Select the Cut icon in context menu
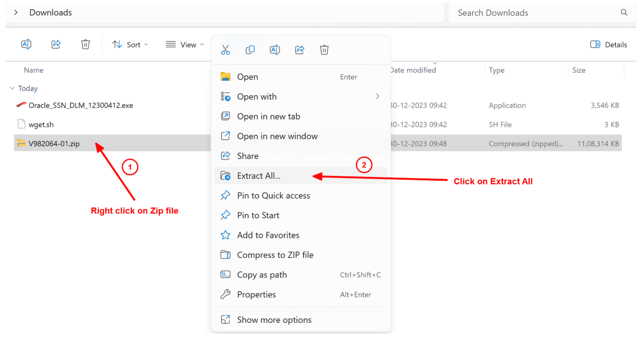The width and height of the screenshot is (644, 342). [x=225, y=49]
